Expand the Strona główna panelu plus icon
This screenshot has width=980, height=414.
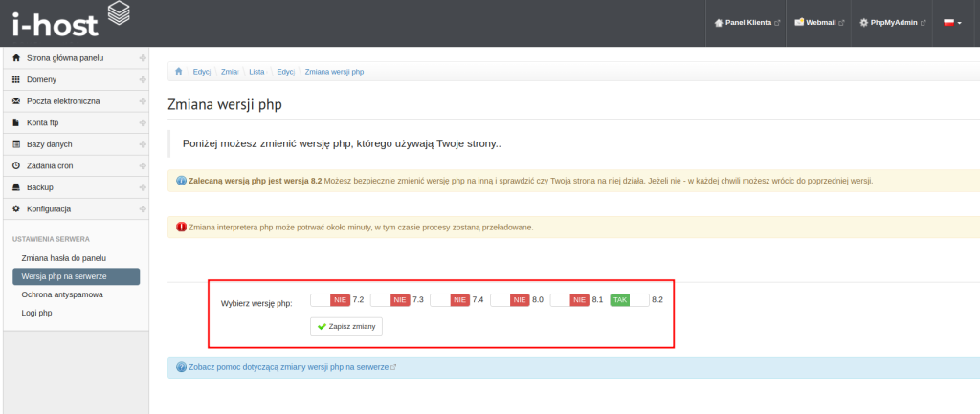tap(142, 58)
